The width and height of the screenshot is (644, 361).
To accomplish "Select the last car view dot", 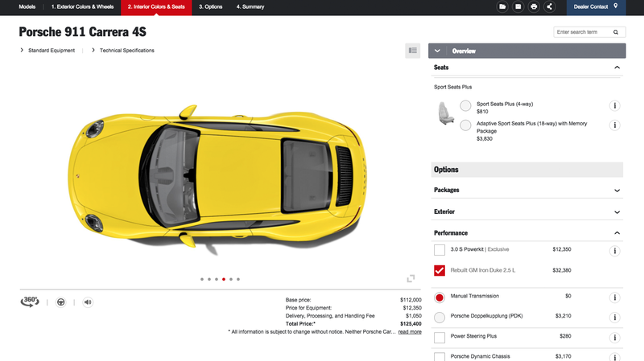I will 238,279.
